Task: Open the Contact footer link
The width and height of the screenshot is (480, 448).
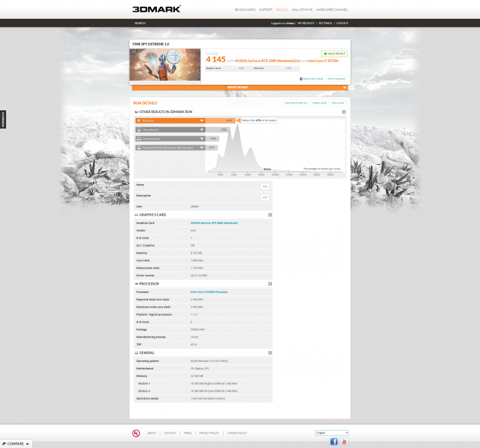Action: pos(170,434)
